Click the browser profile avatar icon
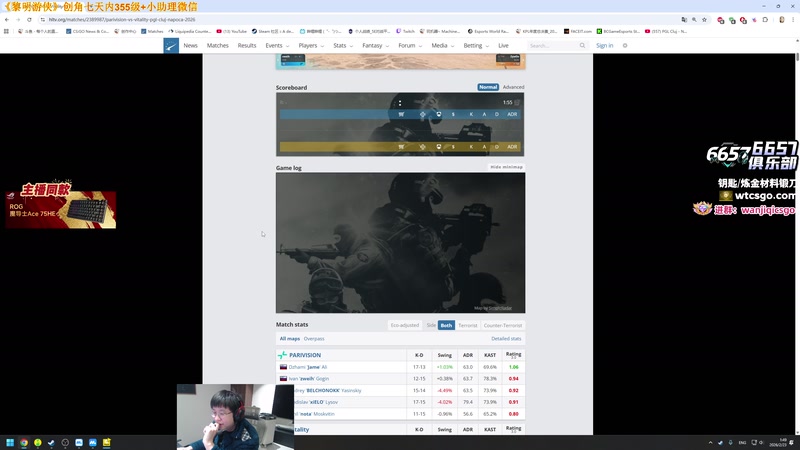This screenshot has width=800, height=450. tap(782, 19)
